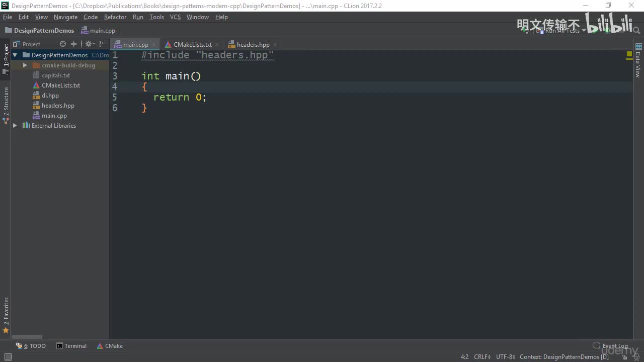Click the Search Everywhere magnifier icon
The height and width of the screenshot is (362, 644).
click(636, 31)
